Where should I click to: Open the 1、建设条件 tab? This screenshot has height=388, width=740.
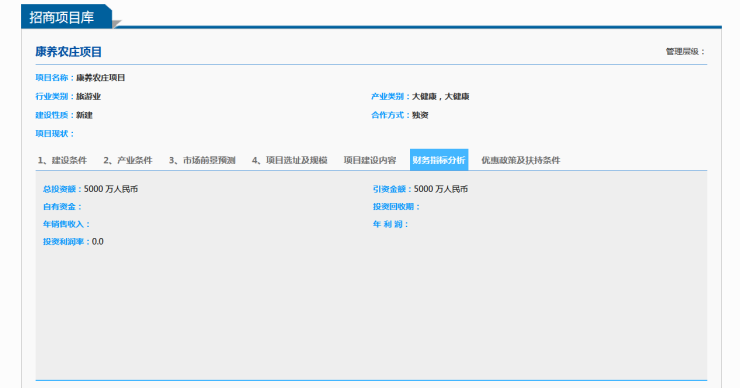pyautogui.click(x=62, y=160)
